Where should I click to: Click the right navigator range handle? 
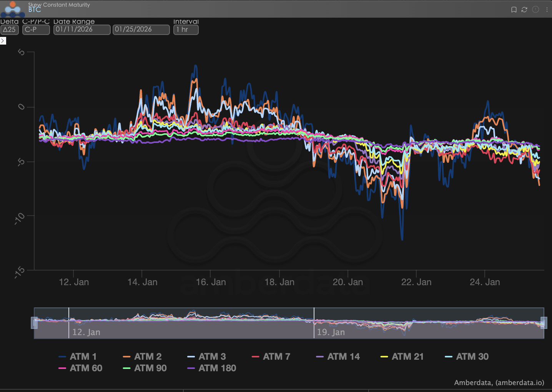544,323
